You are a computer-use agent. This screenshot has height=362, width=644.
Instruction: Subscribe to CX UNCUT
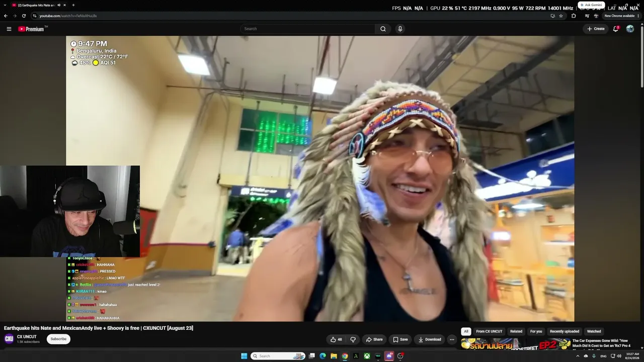[58, 339]
